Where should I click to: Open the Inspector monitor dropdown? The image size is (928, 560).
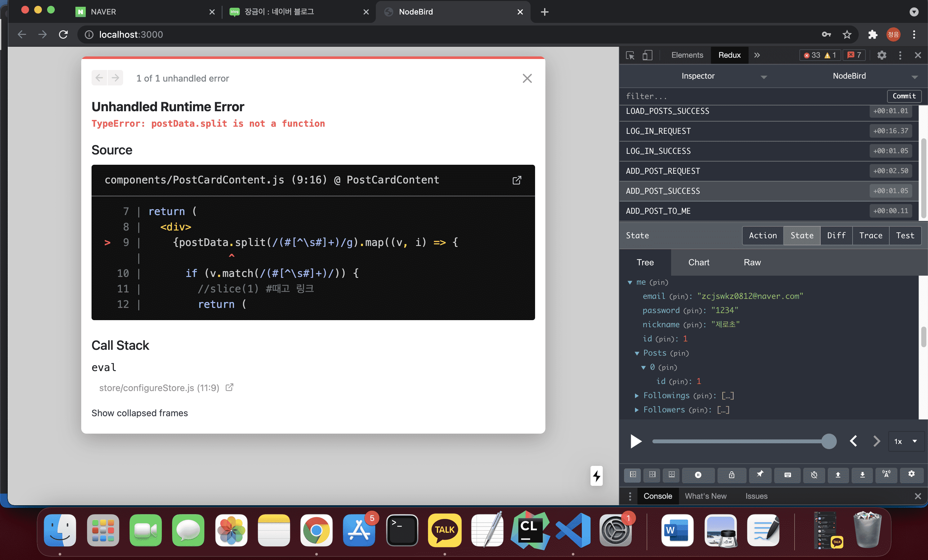tap(723, 76)
